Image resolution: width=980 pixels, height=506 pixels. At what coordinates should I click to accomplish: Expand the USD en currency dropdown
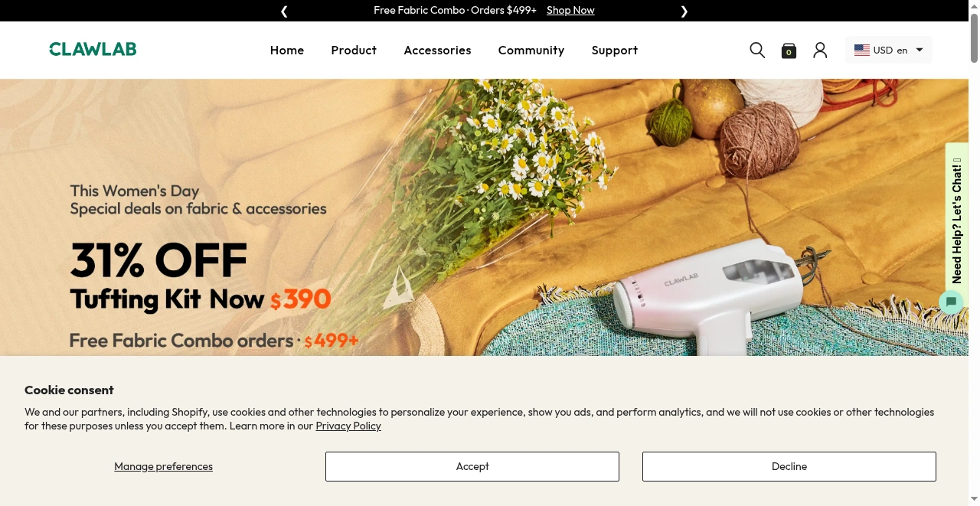889,51
